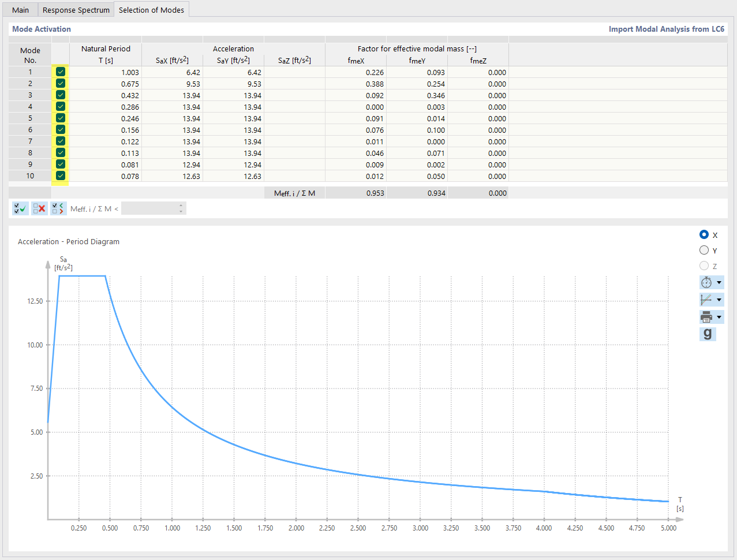
Task: Open the Response Spectrum tab
Action: (75, 10)
